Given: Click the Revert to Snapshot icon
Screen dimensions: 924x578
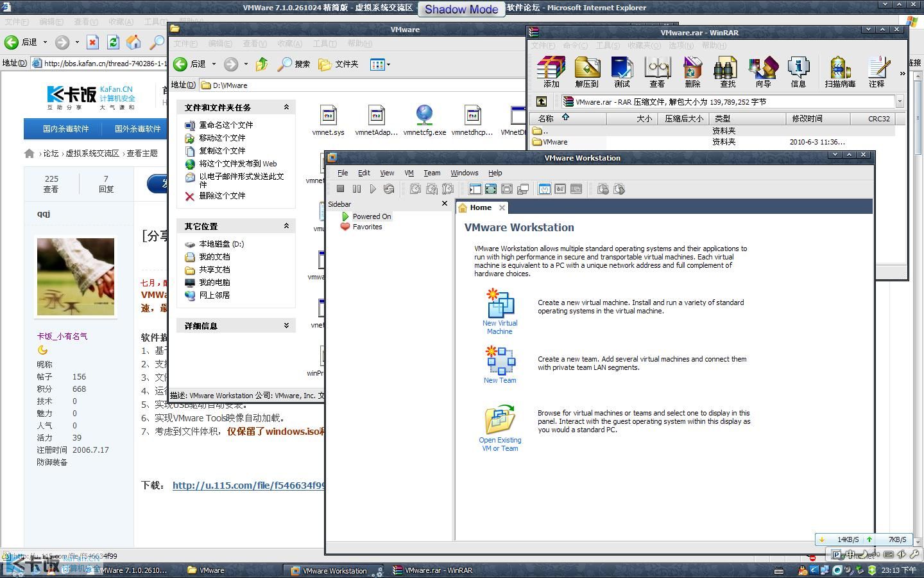Looking at the screenshot, I should (432, 189).
